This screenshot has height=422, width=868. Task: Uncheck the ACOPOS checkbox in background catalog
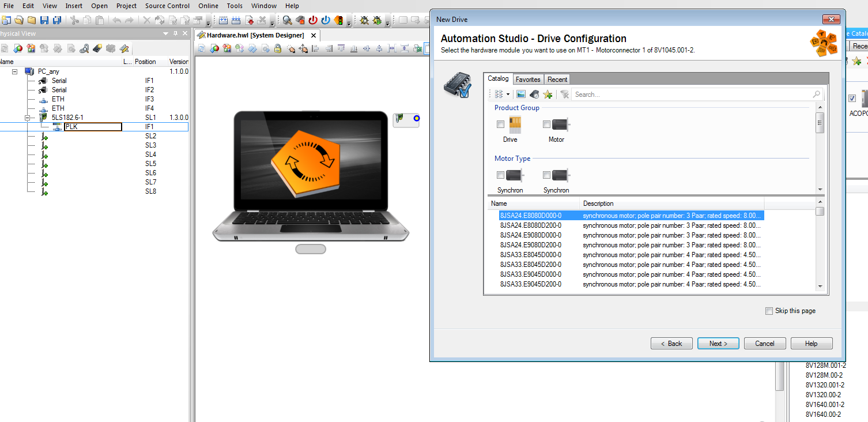coord(852,99)
